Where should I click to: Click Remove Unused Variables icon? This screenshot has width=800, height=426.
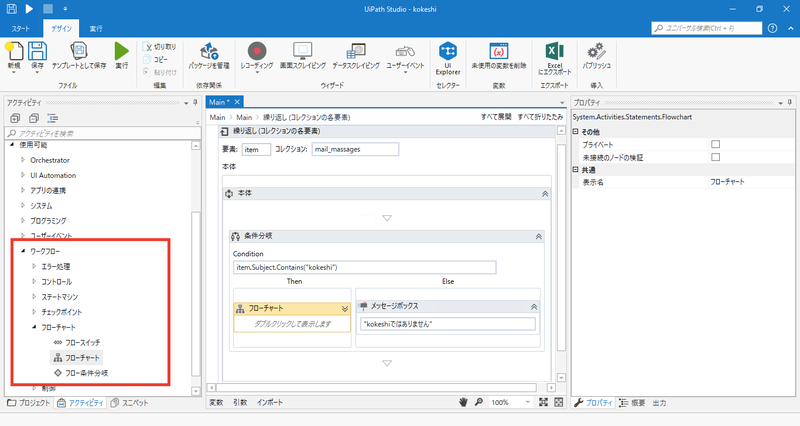coord(498,51)
